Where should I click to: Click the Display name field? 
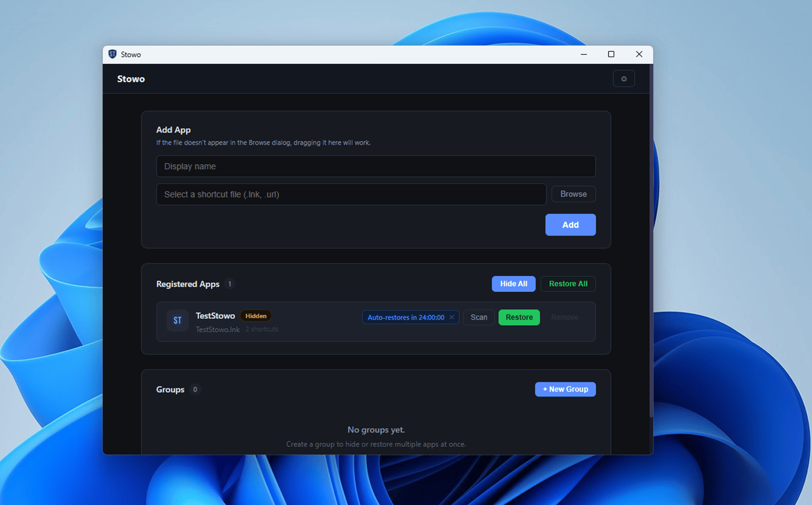coord(376,166)
